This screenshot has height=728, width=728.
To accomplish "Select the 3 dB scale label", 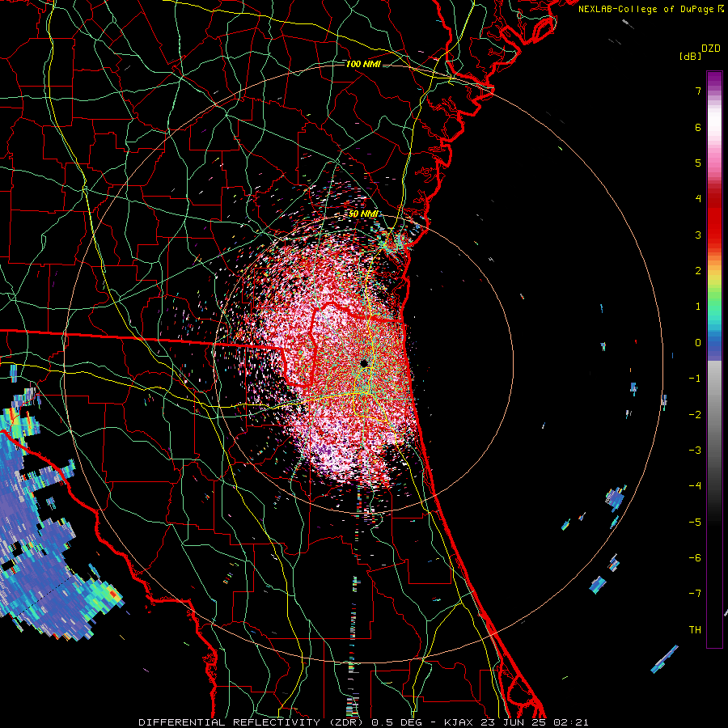I will [x=698, y=235].
